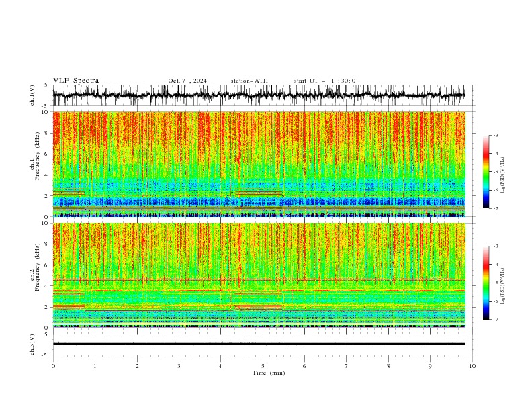The width and height of the screenshot is (532, 411).
Task: Click the 'station=ATH' label
Action: [x=249, y=81]
